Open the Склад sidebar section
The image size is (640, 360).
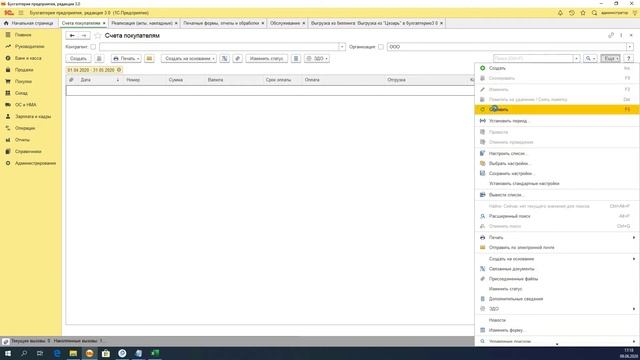tap(21, 93)
